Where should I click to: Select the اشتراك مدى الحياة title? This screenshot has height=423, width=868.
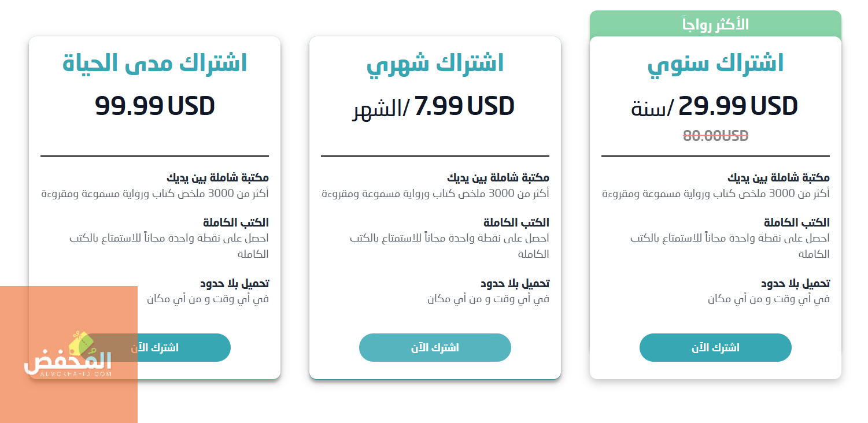pos(154,63)
